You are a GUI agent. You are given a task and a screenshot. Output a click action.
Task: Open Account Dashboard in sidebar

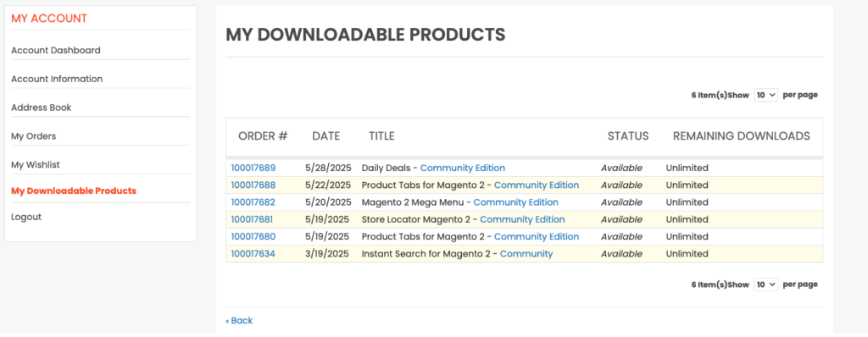56,50
